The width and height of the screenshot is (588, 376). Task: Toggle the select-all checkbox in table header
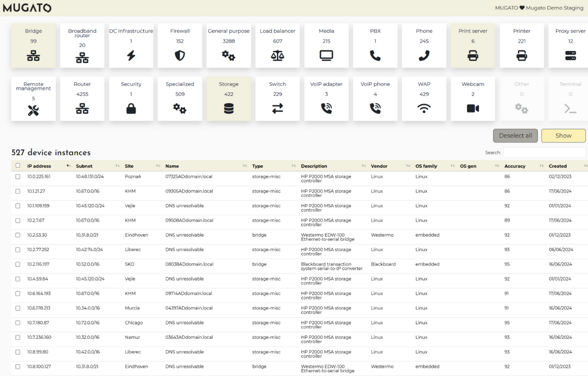coord(18,166)
